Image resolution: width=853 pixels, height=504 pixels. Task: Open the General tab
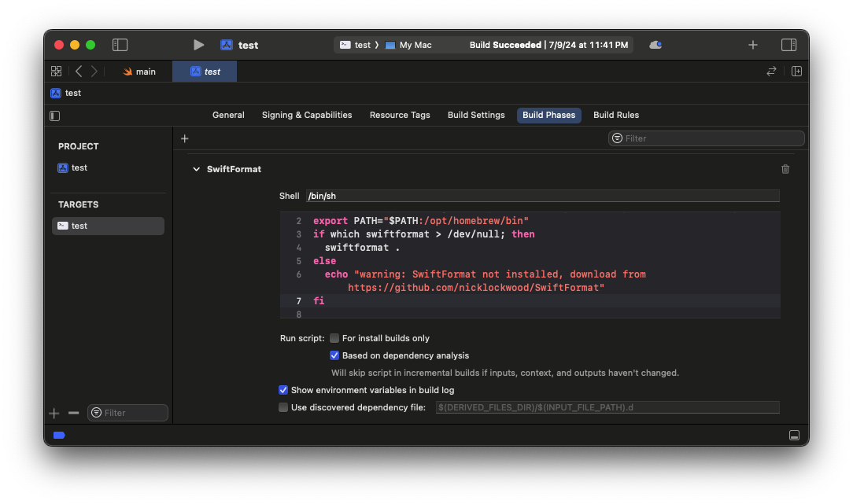pos(228,116)
